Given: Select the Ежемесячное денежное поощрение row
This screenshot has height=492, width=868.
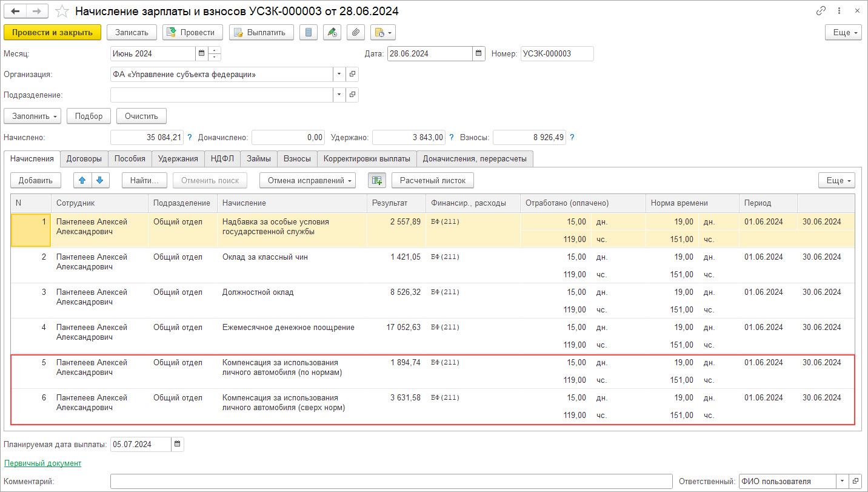Looking at the screenshot, I should (x=432, y=336).
